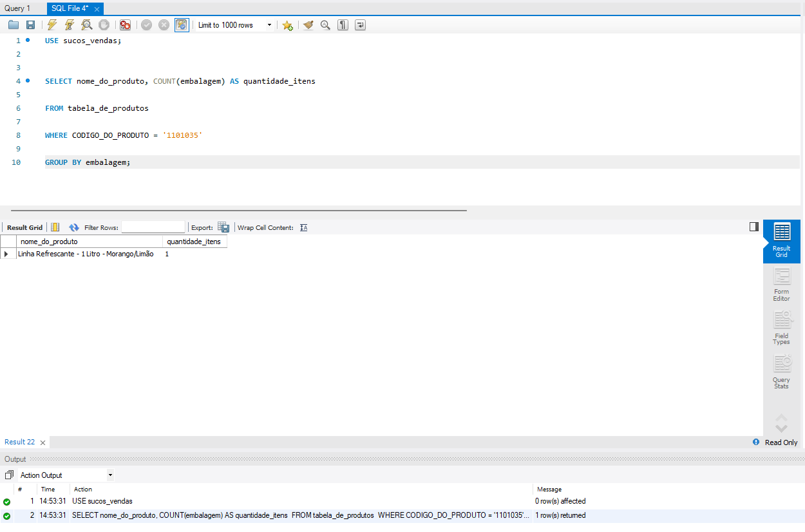Click the '1 row(s) returned' message
Screen dimensions: 805x532
(x=560, y=516)
